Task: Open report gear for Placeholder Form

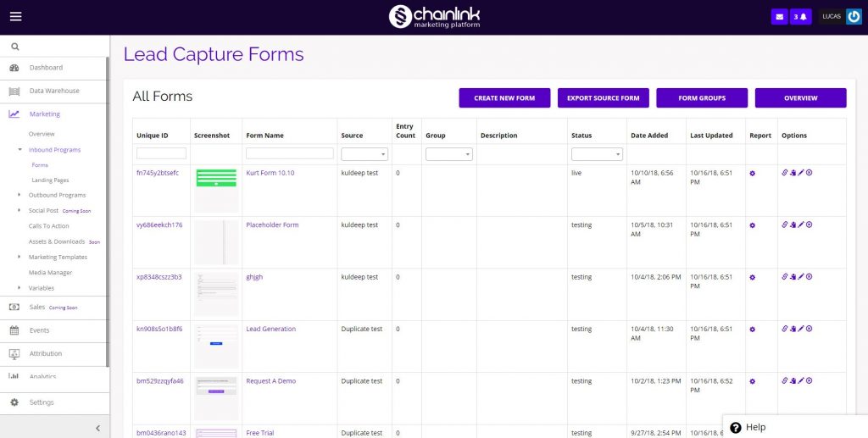Action: 753,225
